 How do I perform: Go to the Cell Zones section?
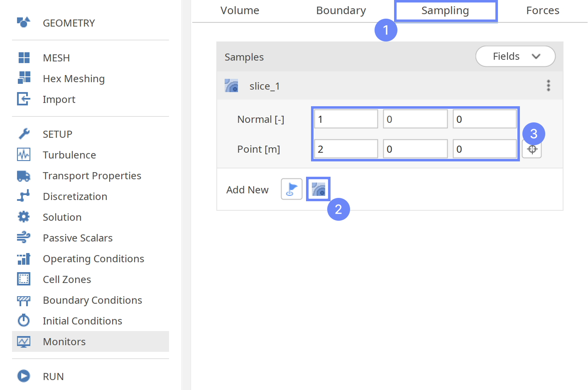67,279
